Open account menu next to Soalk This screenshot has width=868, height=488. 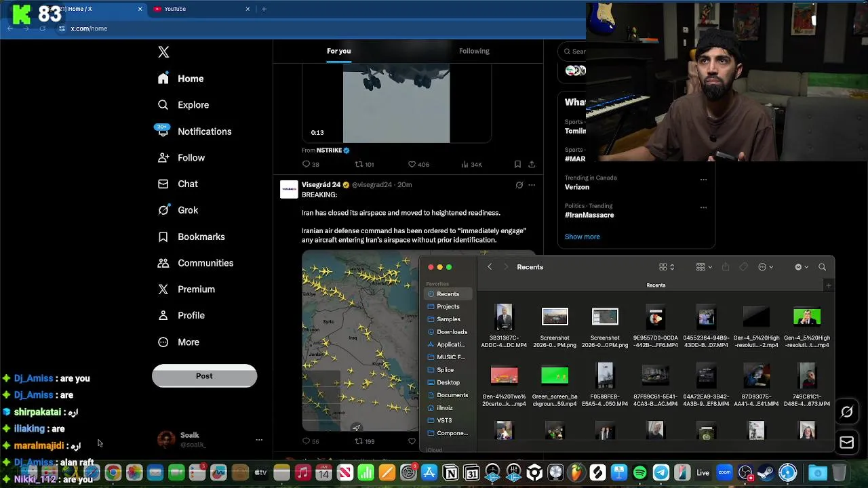pyautogui.click(x=259, y=440)
